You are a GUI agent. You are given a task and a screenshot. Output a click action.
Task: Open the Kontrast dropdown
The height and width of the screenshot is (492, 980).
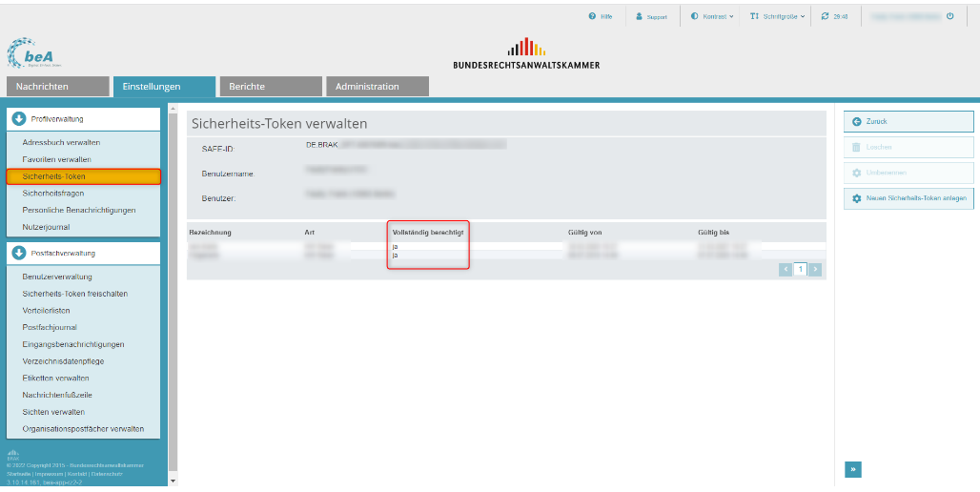[x=712, y=16]
